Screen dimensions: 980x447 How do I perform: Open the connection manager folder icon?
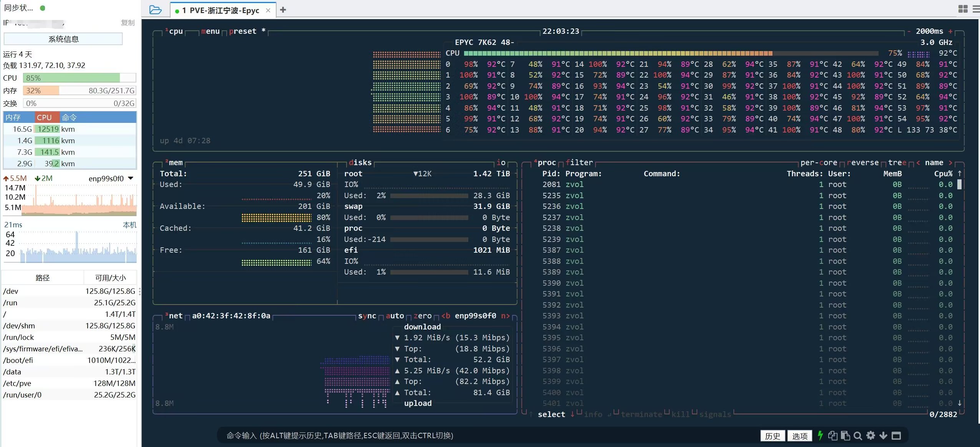pos(155,10)
